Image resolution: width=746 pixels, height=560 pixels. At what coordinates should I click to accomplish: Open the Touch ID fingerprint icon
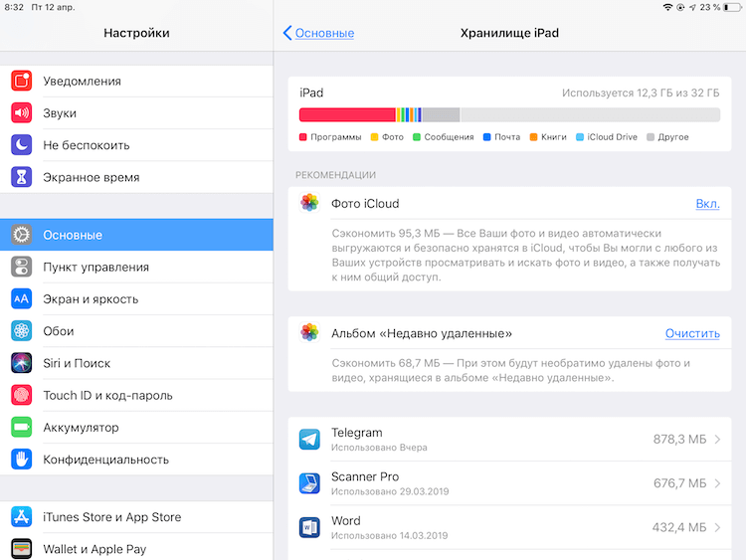pyautogui.click(x=22, y=395)
